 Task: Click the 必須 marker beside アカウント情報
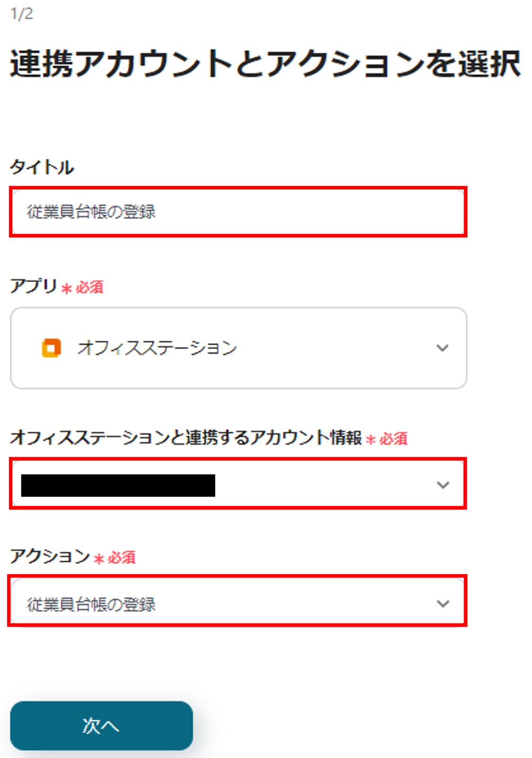(393, 439)
